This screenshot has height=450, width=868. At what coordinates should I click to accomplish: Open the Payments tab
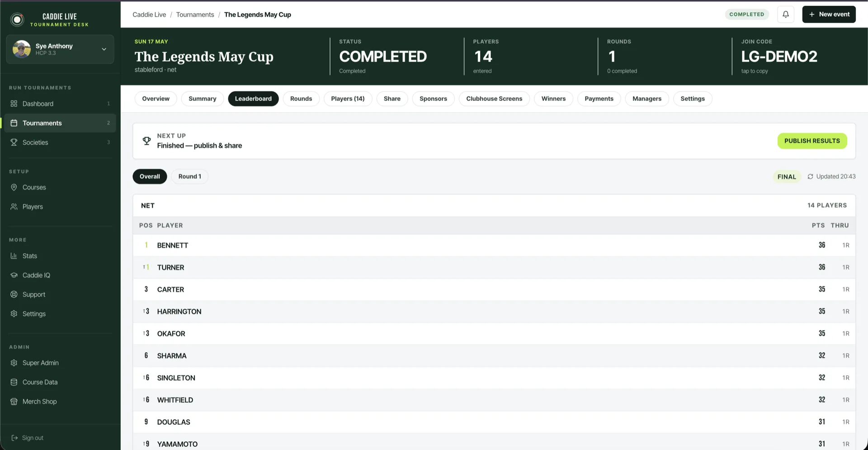pyautogui.click(x=599, y=99)
